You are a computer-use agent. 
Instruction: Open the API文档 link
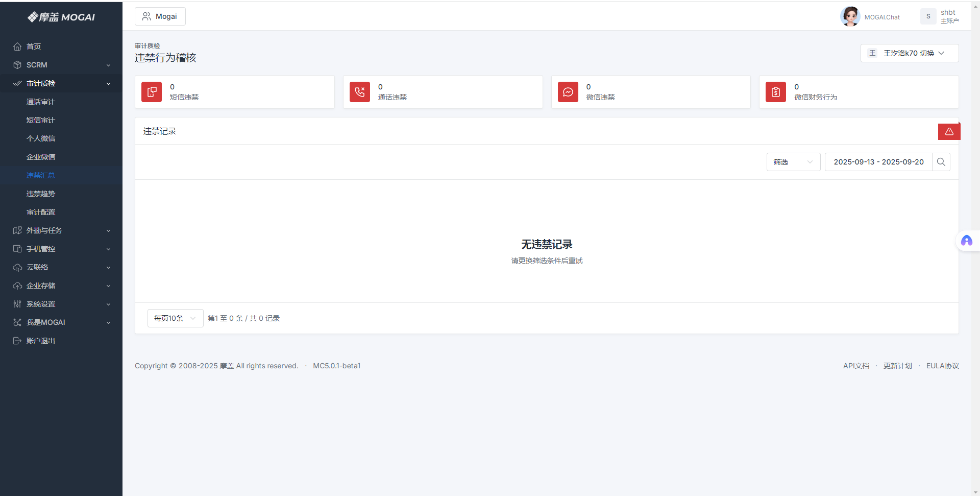(856, 366)
